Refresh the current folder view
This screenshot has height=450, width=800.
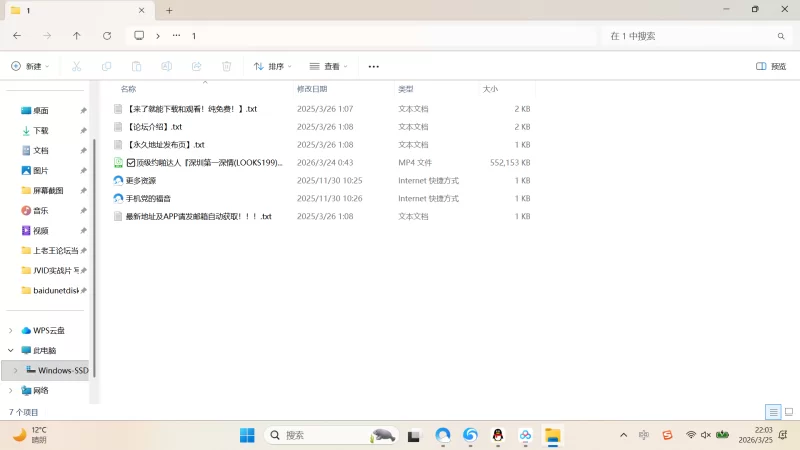(107, 35)
